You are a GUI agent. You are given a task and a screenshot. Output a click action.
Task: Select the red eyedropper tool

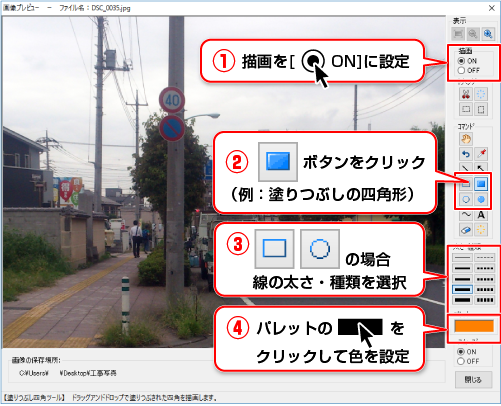pyautogui.click(x=481, y=154)
